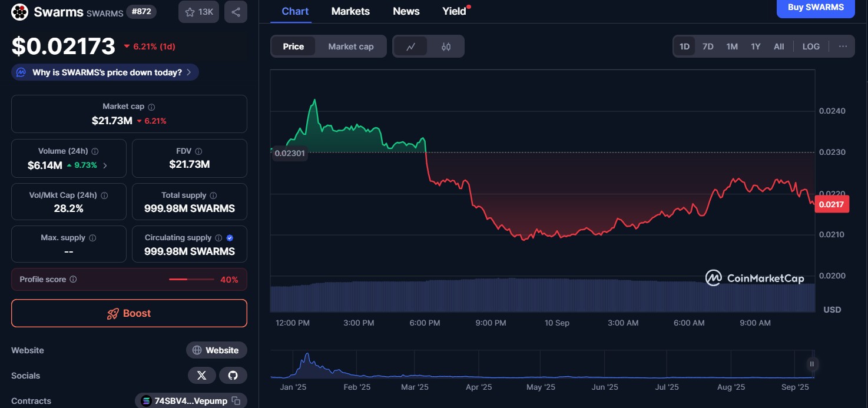Open the GitHub social link icon
Image resolution: width=868 pixels, height=408 pixels.
pyautogui.click(x=233, y=376)
